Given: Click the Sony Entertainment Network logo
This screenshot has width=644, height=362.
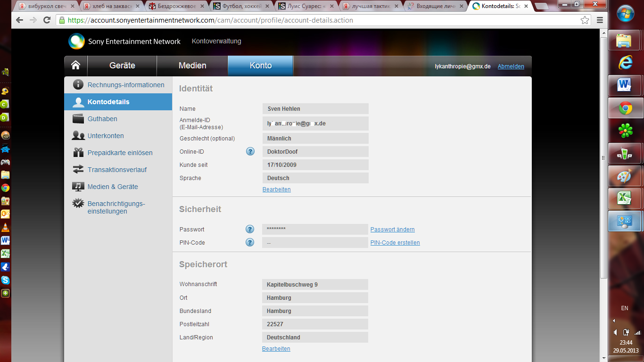Looking at the screenshot, I should [x=124, y=41].
